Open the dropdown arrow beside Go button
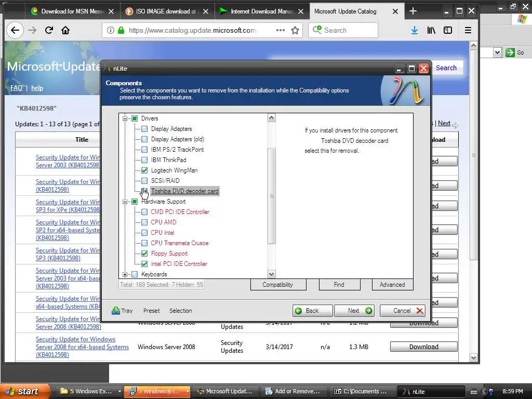Screen dimensions: 532x399 pos(497,52)
